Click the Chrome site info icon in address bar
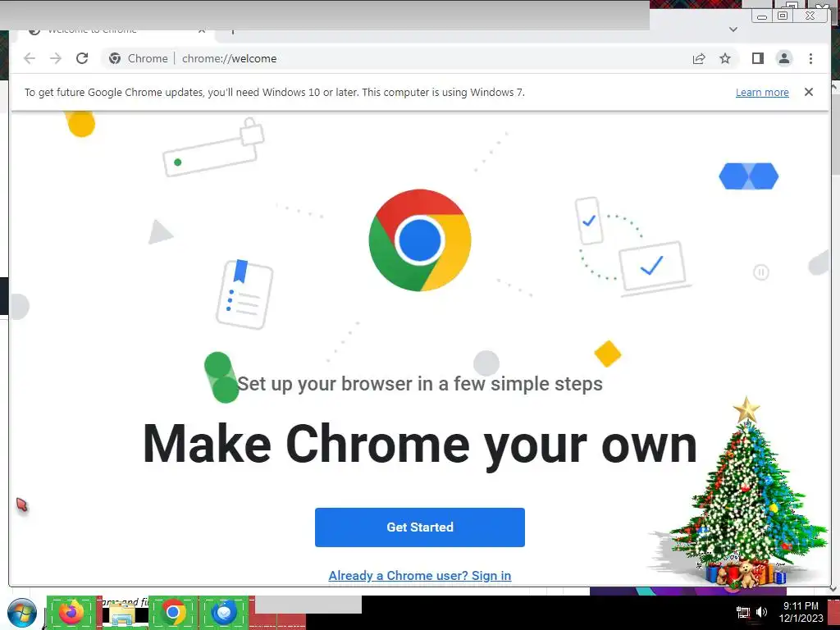The width and height of the screenshot is (840, 630). (115, 58)
